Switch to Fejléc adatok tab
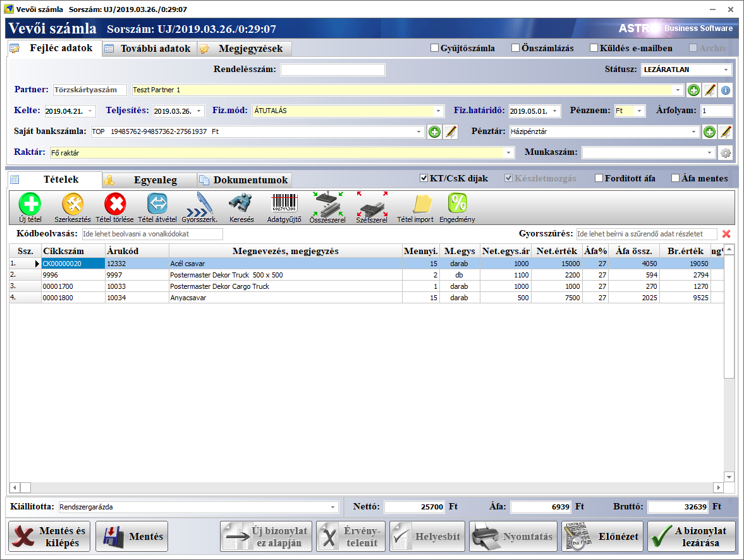Image resolution: width=744 pixels, height=560 pixels. click(54, 48)
